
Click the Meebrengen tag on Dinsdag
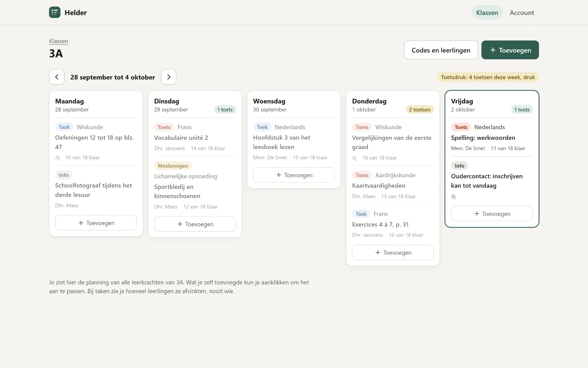tap(173, 166)
